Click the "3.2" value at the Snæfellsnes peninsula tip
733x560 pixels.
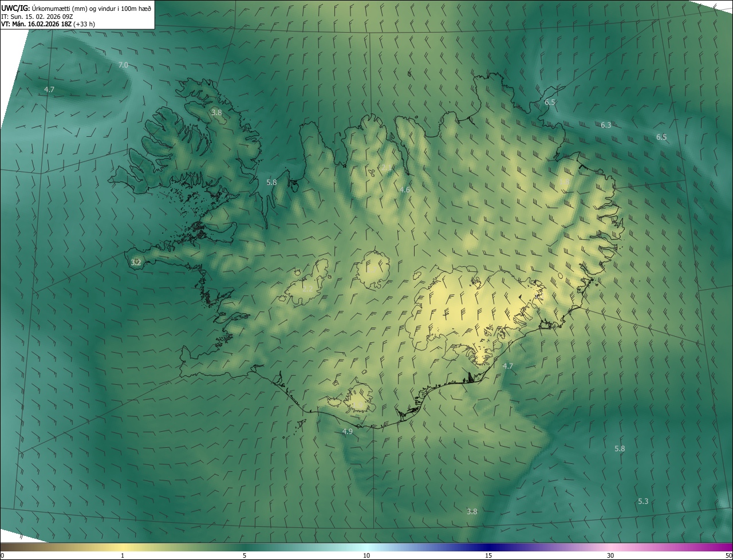click(136, 262)
